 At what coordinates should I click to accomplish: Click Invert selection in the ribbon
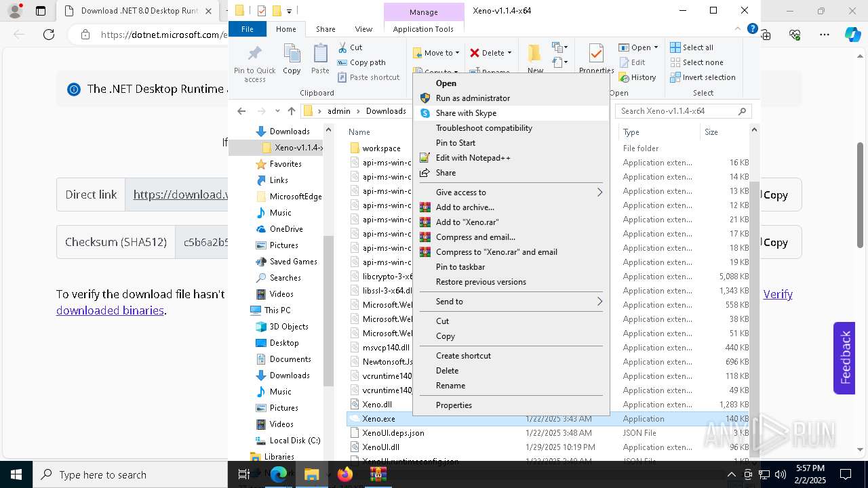pos(703,77)
